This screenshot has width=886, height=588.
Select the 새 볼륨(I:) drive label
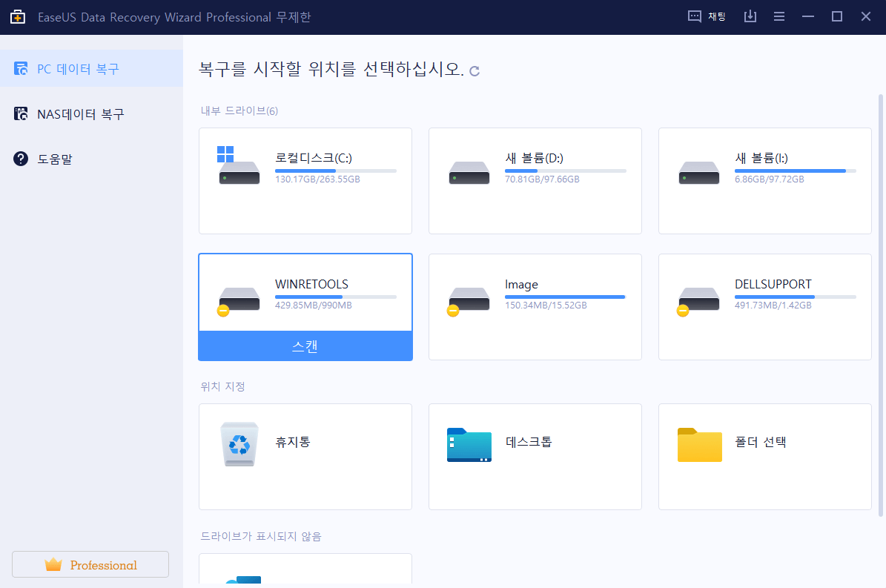point(761,158)
